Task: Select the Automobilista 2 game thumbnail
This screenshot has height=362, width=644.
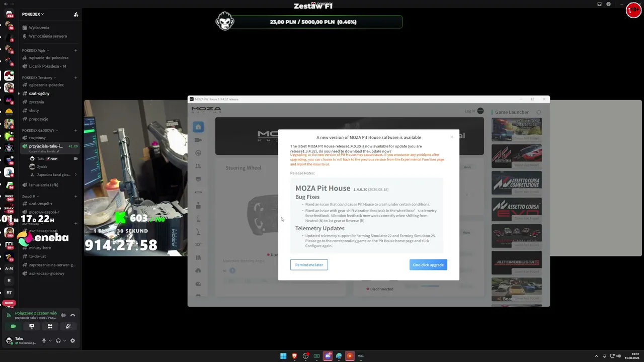Action: coord(517,263)
